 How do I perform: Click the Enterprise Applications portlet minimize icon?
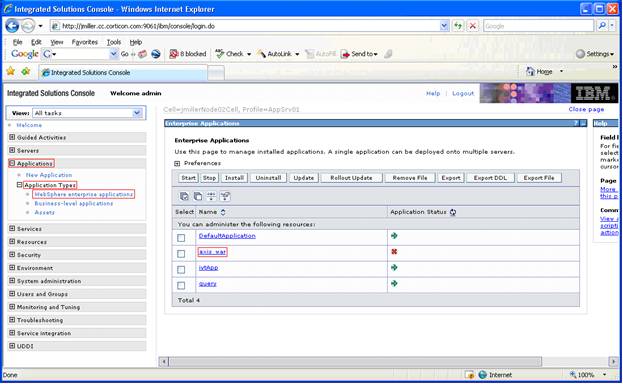click(x=583, y=123)
